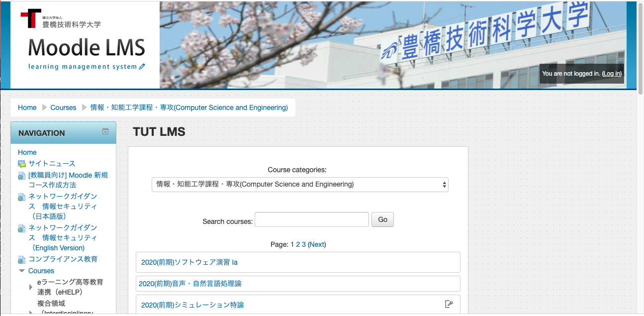Open ネットワークガイダンス (English Version) link
Viewport: 644px width, 316px height.
pos(63,237)
